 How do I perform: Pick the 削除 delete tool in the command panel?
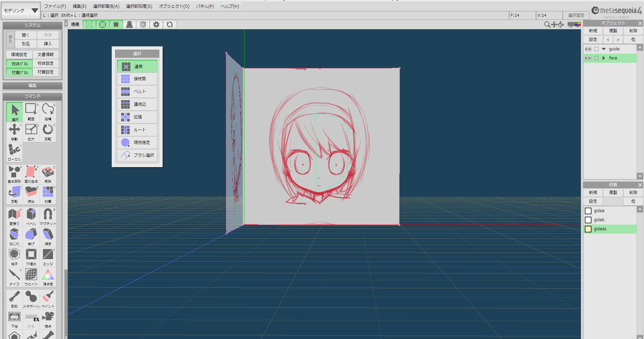pos(48,175)
